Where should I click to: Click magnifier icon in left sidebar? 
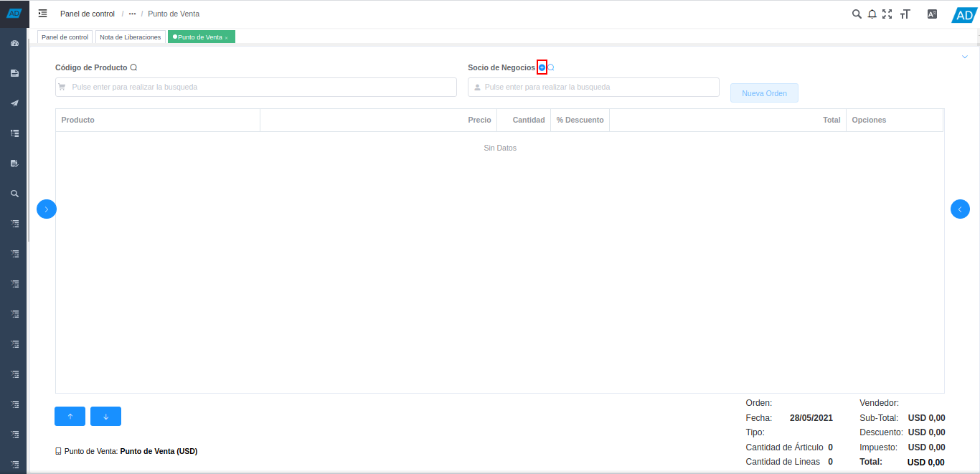point(14,194)
